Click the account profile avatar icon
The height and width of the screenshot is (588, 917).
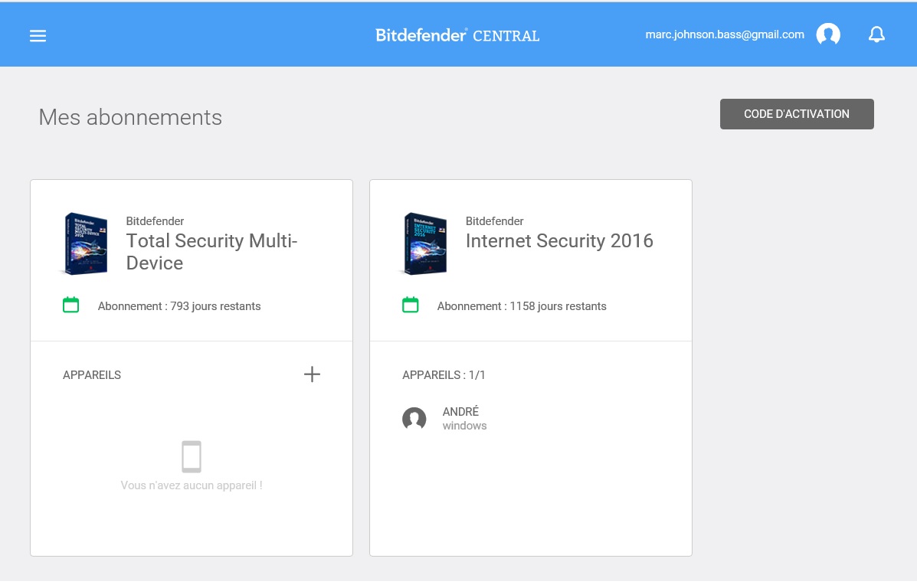click(828, 34)
